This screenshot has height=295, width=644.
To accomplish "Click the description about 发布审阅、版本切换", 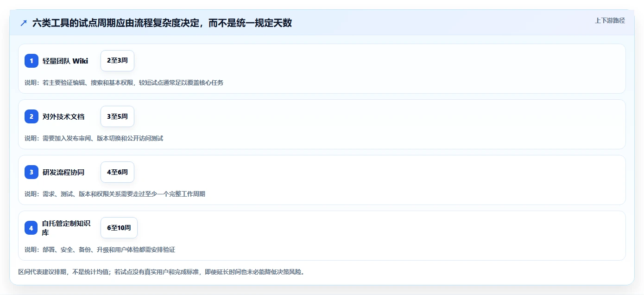I will (94, 138).
